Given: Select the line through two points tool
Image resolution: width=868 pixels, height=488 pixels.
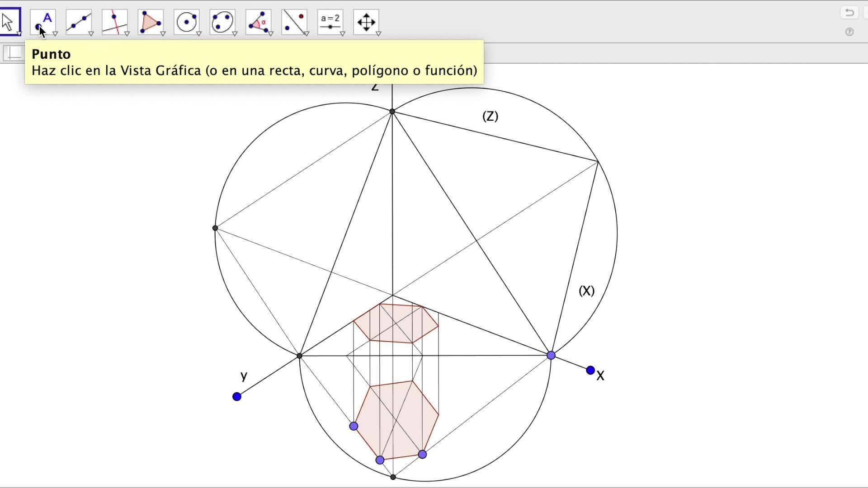Looking at the screenshot, I should tap(79, 21).
